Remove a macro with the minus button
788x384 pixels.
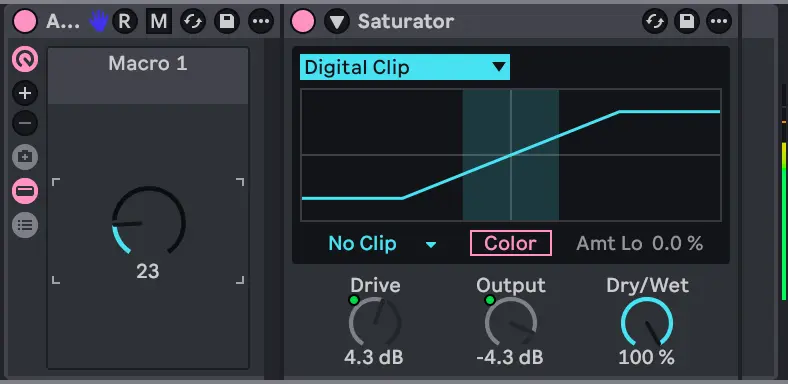pyautogui.click(x=25, y=123)
